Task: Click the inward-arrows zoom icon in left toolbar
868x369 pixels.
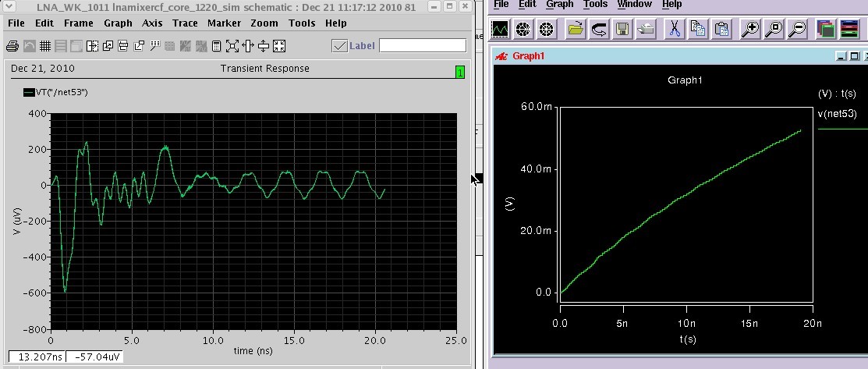Action: pyautogui.click(x=279, y=46)
